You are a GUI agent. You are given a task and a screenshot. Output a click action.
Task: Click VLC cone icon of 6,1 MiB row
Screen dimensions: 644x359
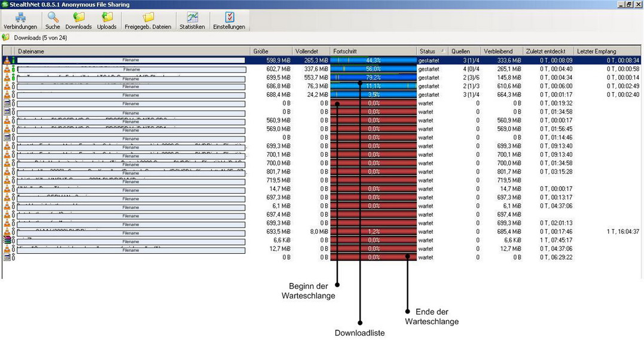(7, 206)
